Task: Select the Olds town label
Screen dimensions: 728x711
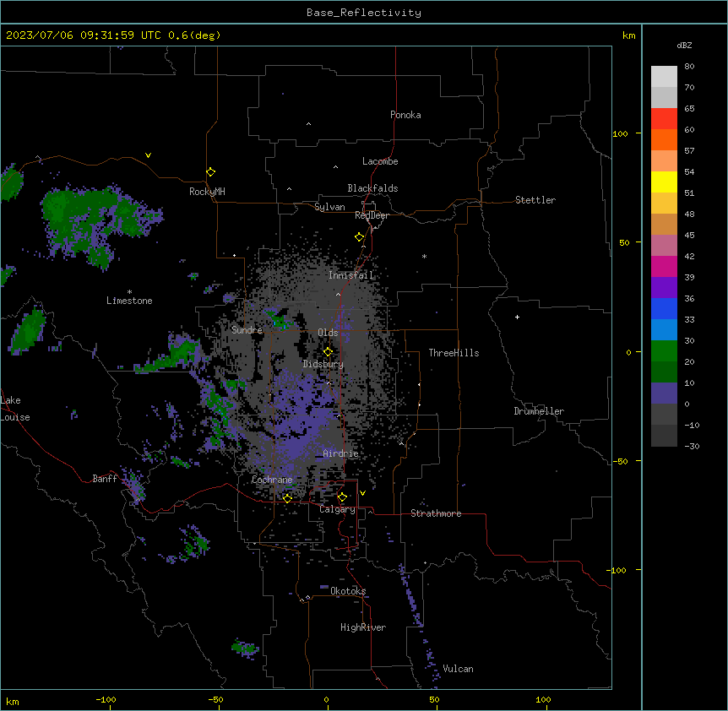Action: tap(328, 333)
